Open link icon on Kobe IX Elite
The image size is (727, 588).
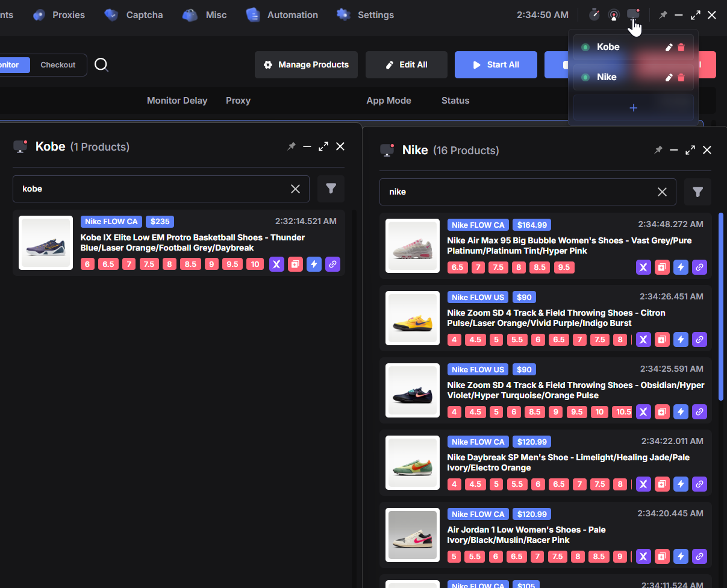point(332,264)
